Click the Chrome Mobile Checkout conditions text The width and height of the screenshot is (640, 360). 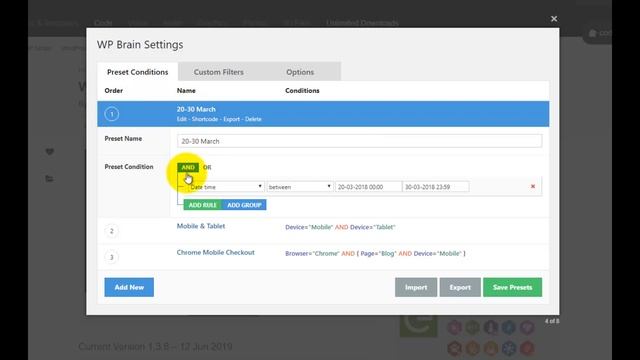375,253
